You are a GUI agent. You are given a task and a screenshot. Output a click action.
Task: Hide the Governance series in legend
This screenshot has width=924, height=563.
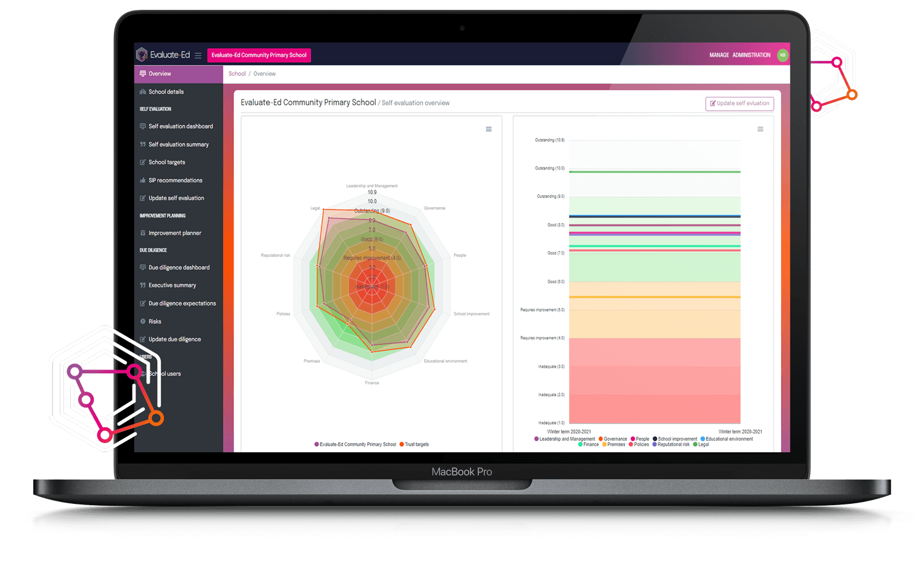coord(615,439)
